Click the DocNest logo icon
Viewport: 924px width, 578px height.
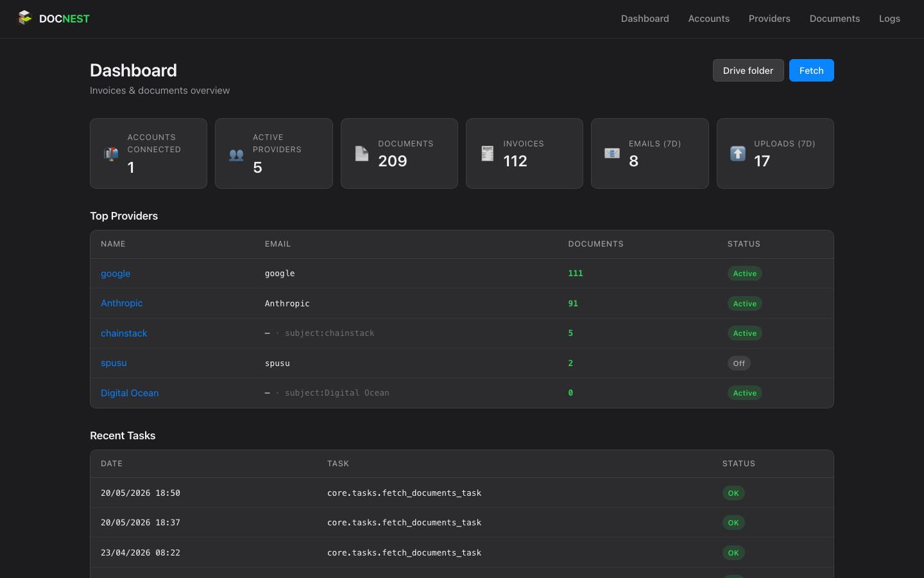24,17
